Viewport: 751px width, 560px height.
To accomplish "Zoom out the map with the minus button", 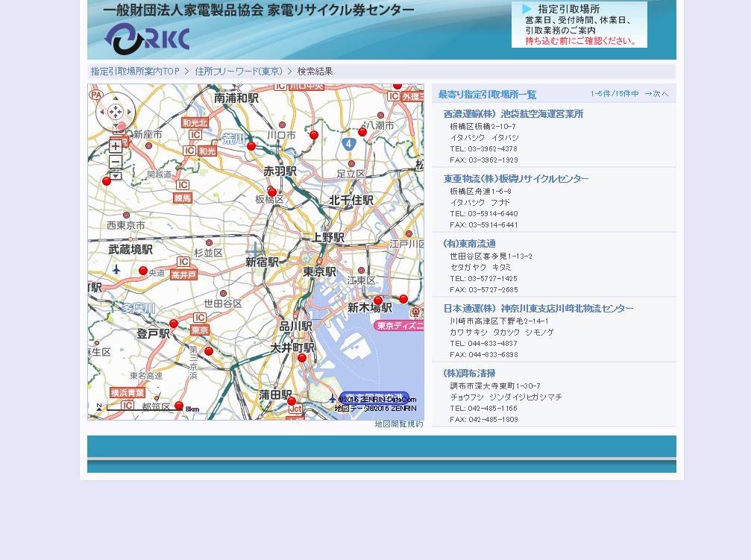I will 116,161.
